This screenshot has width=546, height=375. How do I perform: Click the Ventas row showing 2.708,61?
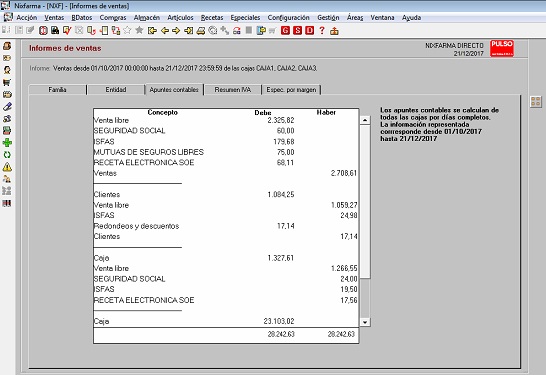pos(226,173)
